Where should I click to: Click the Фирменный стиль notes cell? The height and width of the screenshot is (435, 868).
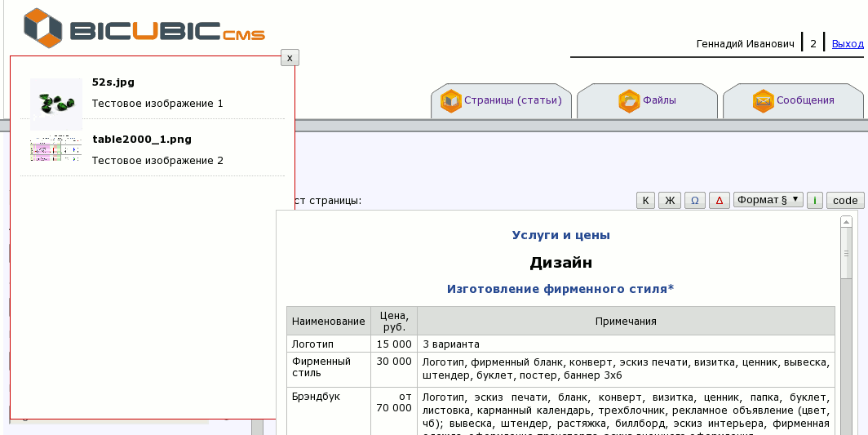point(626,370)
